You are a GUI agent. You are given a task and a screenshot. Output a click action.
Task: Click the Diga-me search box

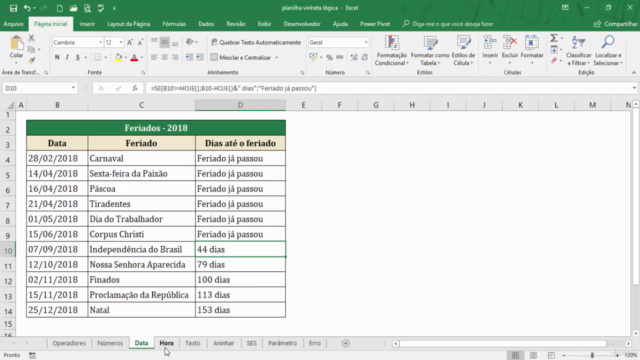(448, 24)
